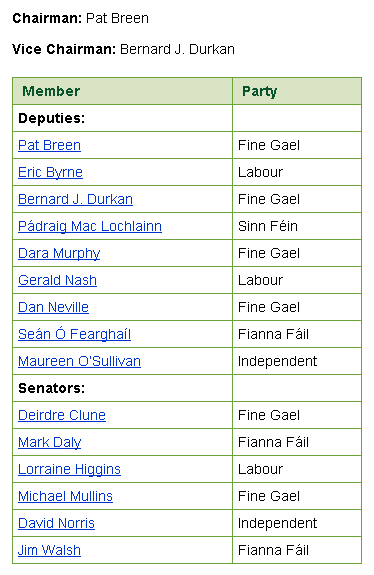
Task: Open the Eric Byrne link
Action: pos(51,172)
